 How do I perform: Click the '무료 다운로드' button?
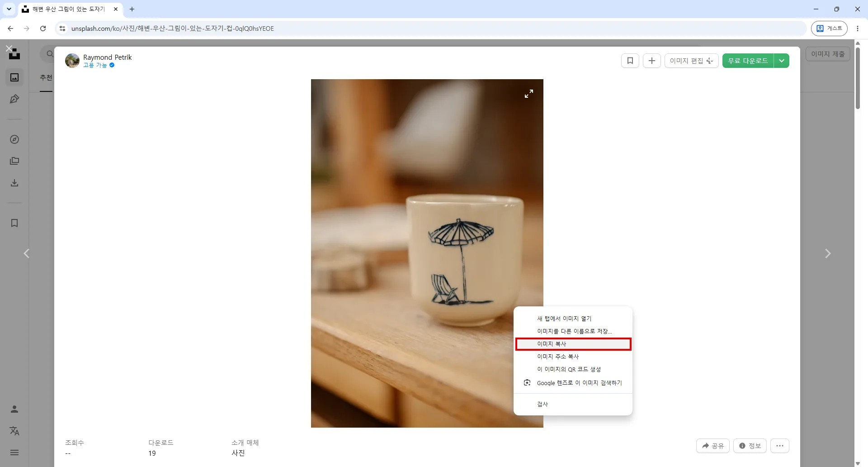pyautogui.click(x=748, y=61)
